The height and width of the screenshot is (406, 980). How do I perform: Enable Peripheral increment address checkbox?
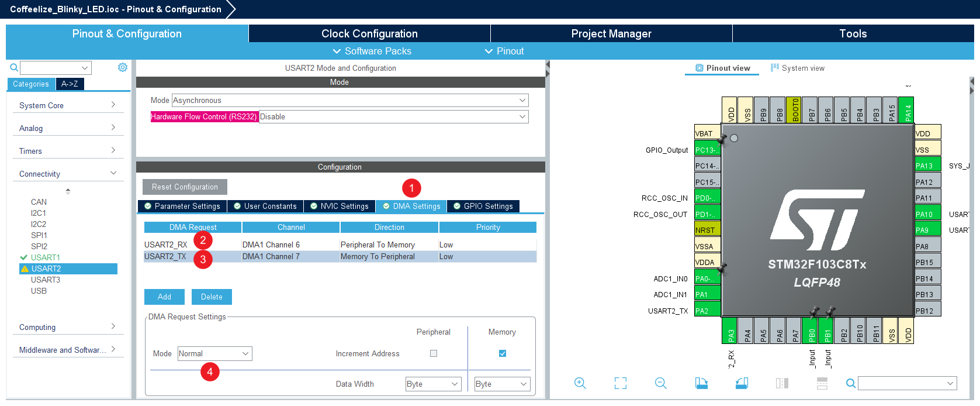(x=434, y=353)
